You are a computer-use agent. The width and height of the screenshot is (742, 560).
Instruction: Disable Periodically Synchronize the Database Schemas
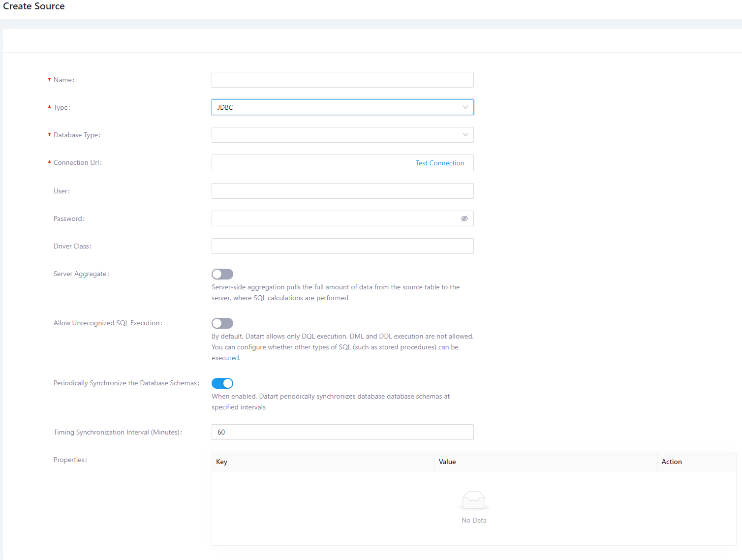coord(222,383)
